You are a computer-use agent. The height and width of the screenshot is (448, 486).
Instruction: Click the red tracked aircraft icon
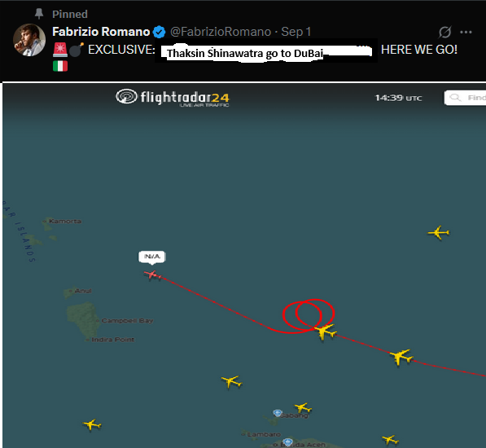[x=153, y=275]
